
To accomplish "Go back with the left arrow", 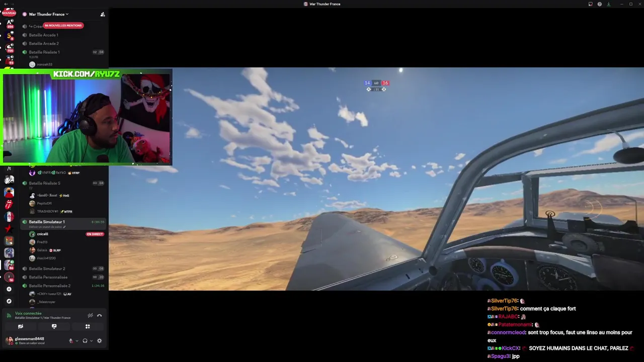I will 5,4.
